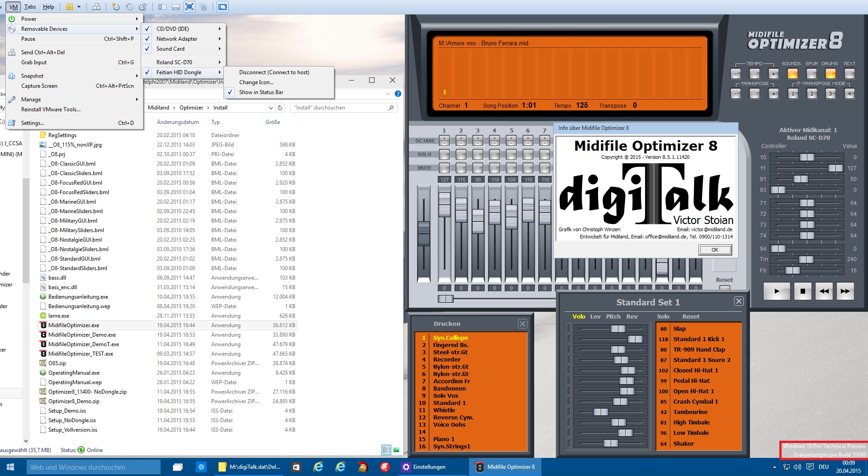
Task: Click the Tempo plus button
Action: tap(773, 74)
